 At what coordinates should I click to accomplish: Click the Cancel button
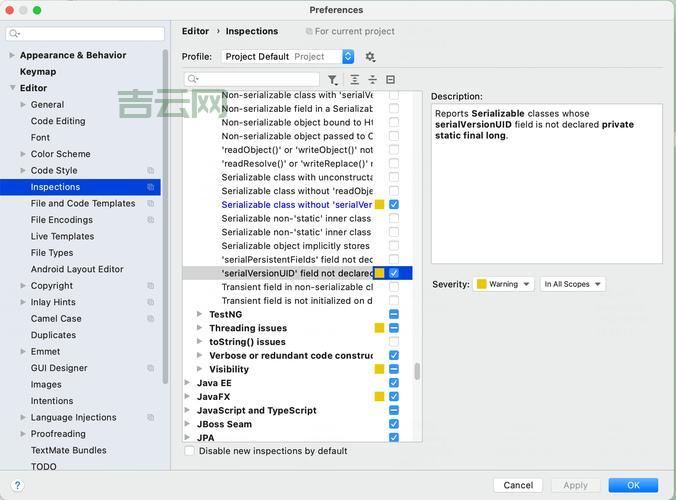pos(518,485)
